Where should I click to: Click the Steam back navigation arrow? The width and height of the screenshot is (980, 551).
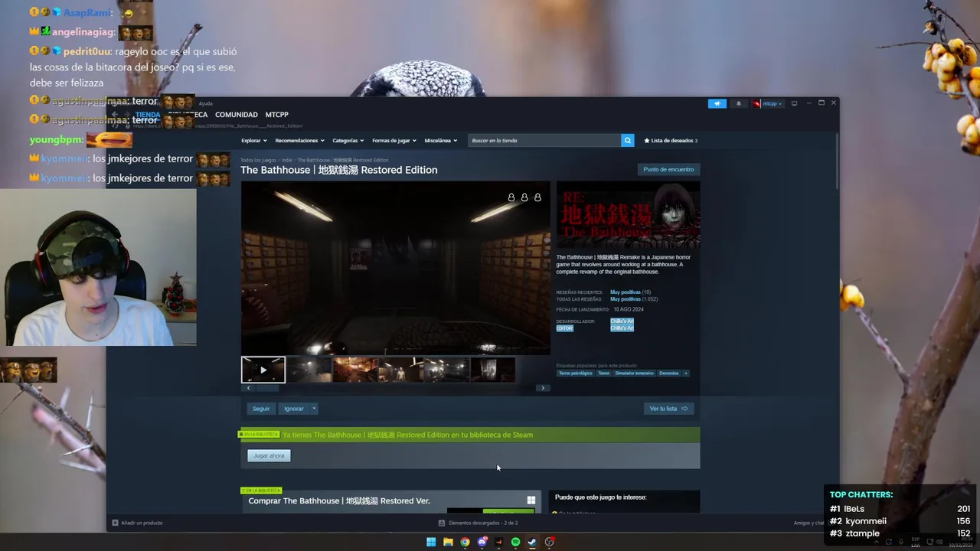[115, 115]
